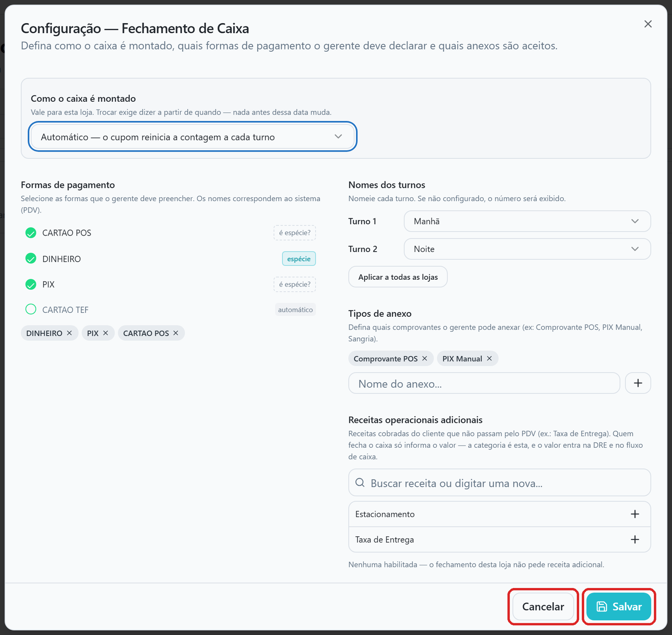
Task: Remove the PIX payment chip
Action: click(x=105, y=333)
